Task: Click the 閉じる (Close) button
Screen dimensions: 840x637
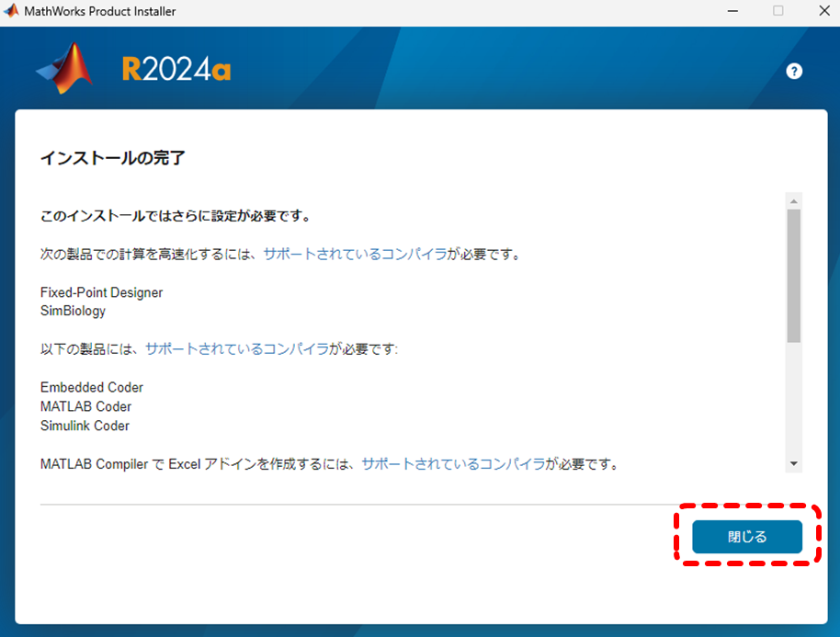Action: tap(747, 536)
